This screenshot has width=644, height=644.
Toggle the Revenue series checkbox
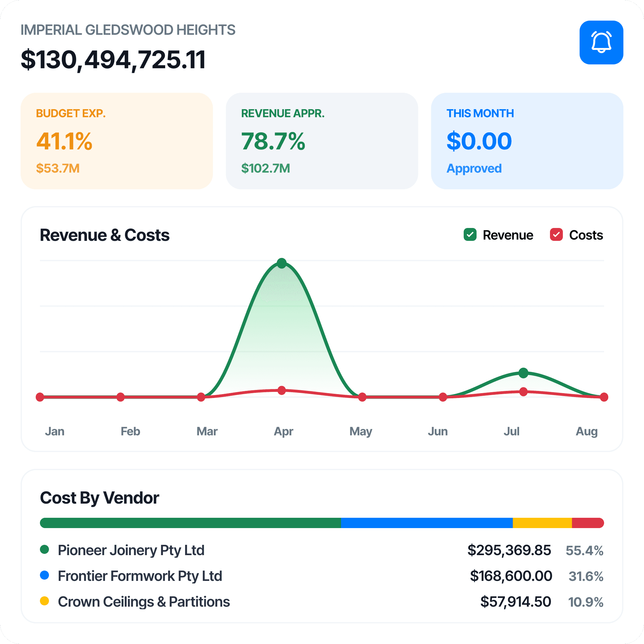pyautogui.click(x=470, y=234)
